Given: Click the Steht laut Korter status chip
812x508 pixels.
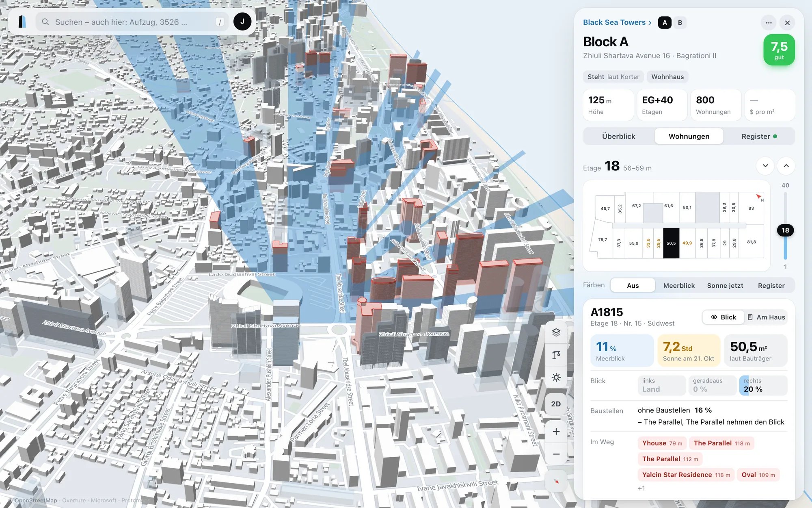Looking at the screenshot, I should (x=613, y=77).
